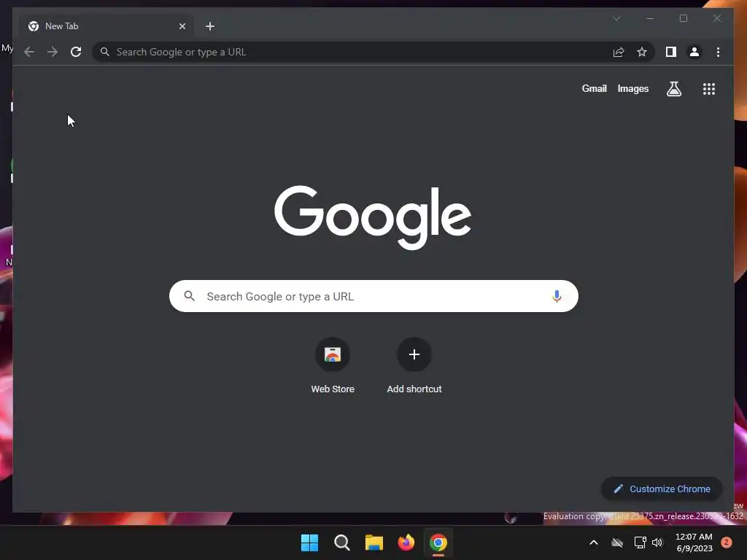Close the New Tab tab
This screenshot has width=747, height=560.
click(182, 26)
